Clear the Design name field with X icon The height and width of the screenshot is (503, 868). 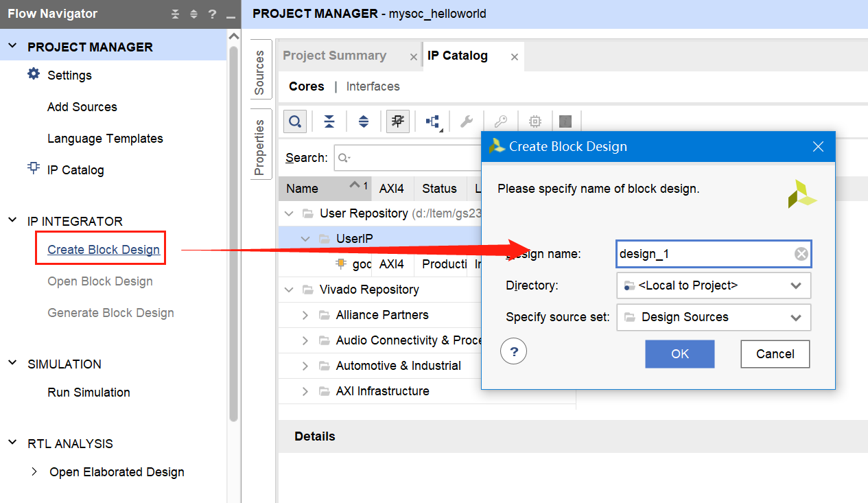tap(801, 255)
